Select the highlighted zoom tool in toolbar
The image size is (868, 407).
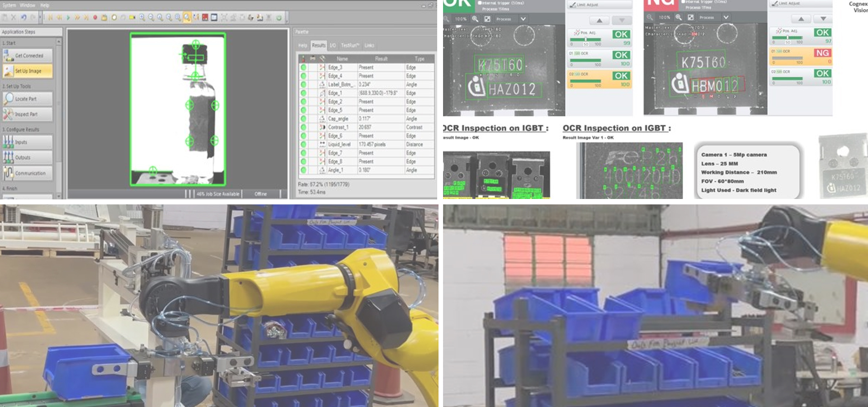click(x=187, y=18)
